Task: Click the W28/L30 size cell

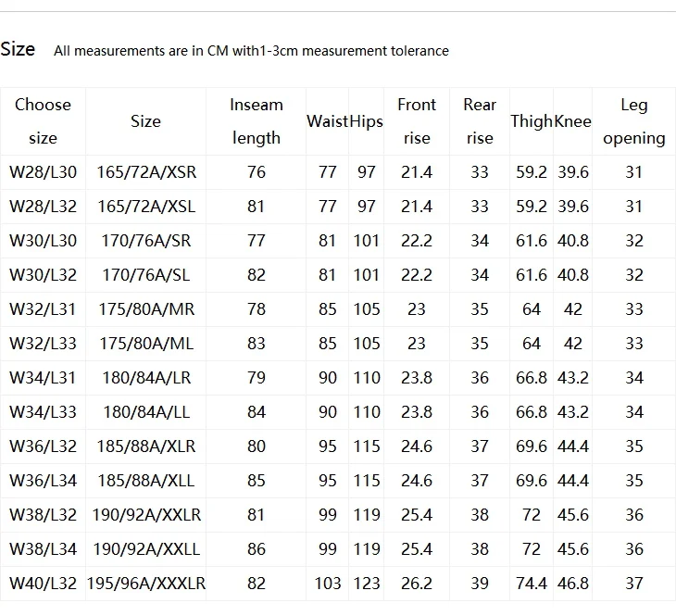Action: (x=44, y=172)
